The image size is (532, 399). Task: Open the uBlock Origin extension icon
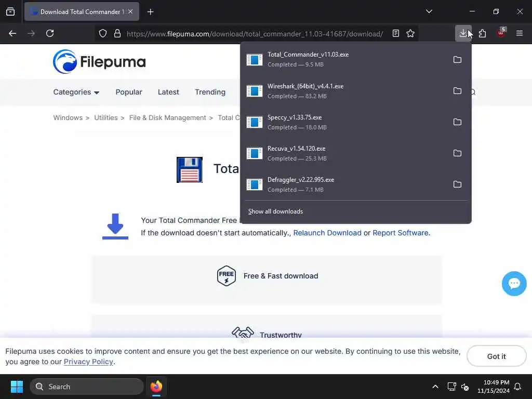pyautogui.click(x=501, y=33)
